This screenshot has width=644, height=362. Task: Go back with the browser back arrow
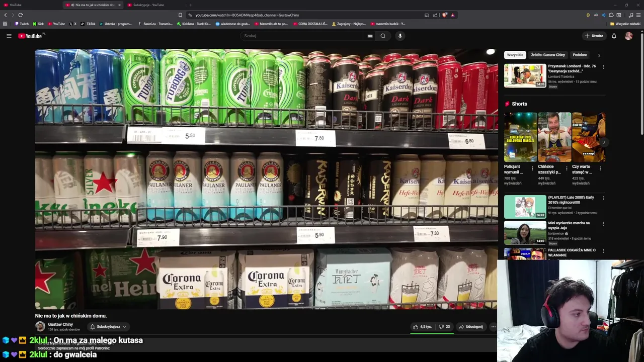click(x=6, y=15)
